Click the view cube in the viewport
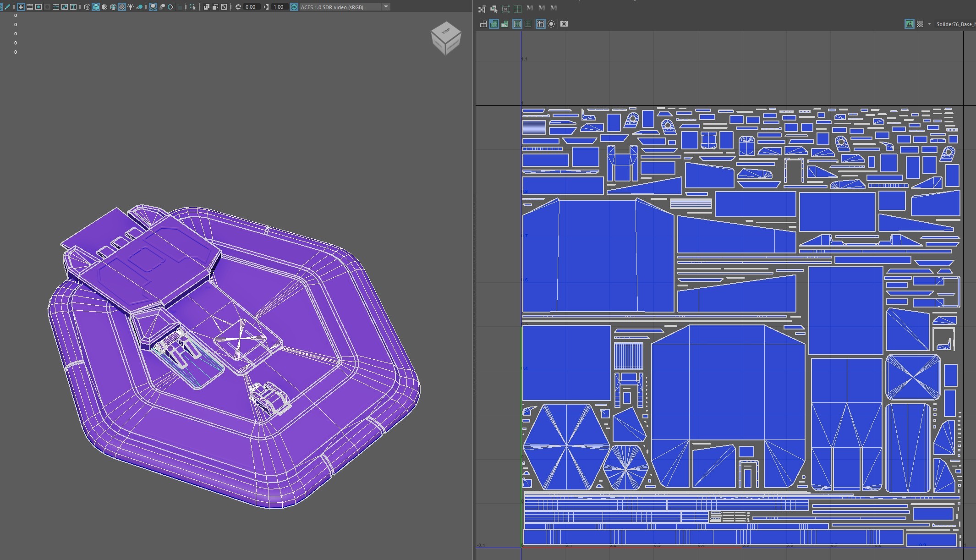This screenshot has width=976, height=560. point(446,38)
